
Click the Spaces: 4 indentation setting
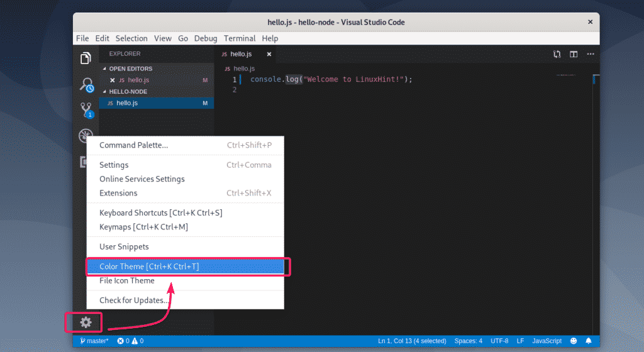coord(468,341)
